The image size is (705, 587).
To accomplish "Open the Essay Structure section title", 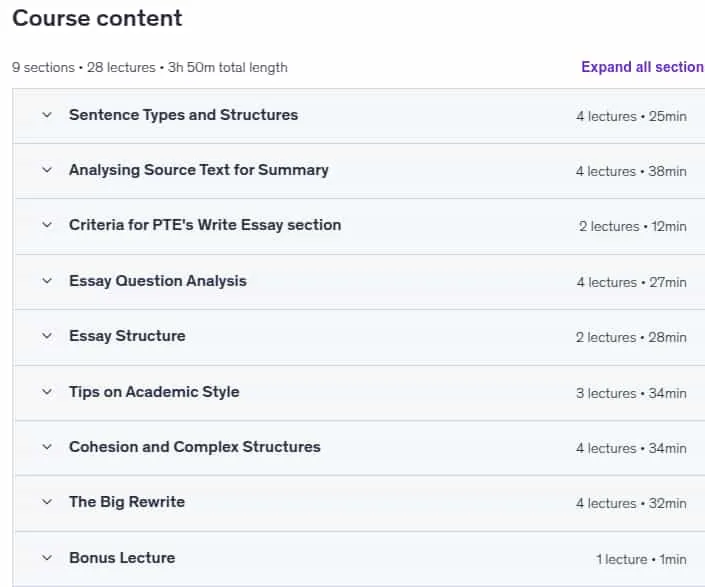I will pyautogui.click(x=127, y=336).
